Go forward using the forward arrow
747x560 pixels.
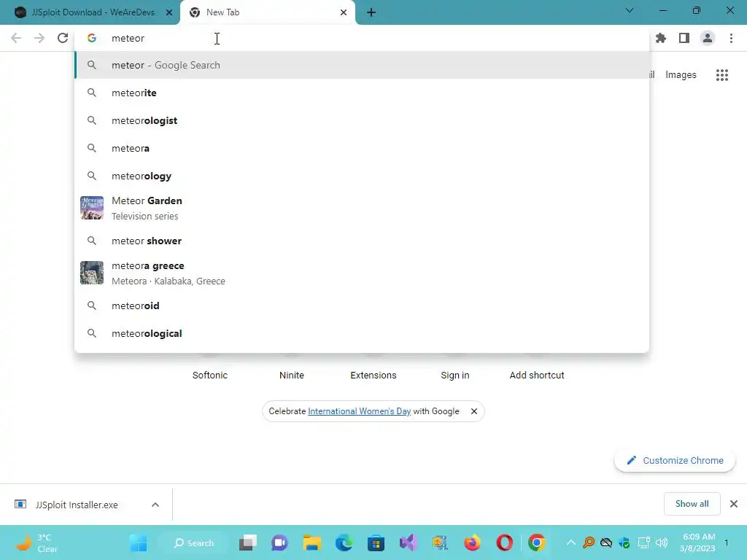[x=39, y=38]
